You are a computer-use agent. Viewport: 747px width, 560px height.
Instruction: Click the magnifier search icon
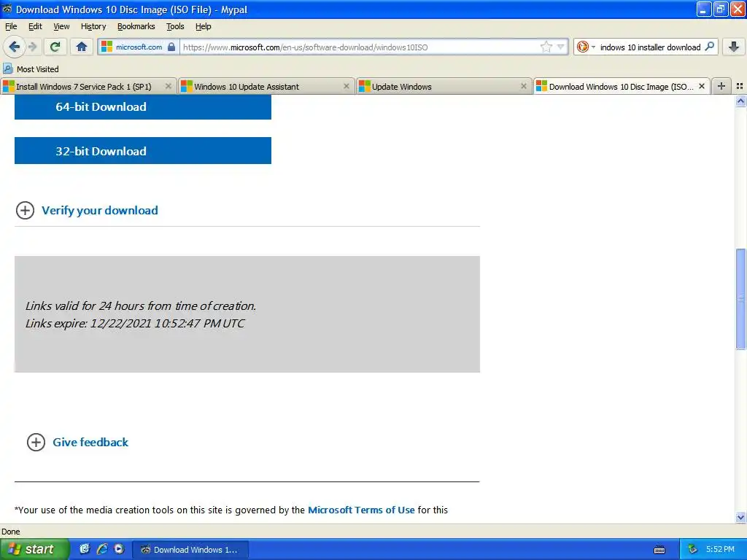point(709,47)
